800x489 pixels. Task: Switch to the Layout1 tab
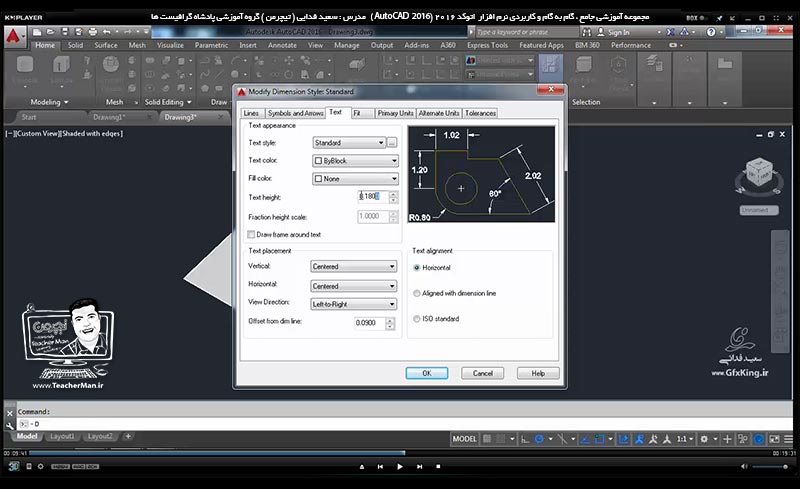tap(62, 436)
